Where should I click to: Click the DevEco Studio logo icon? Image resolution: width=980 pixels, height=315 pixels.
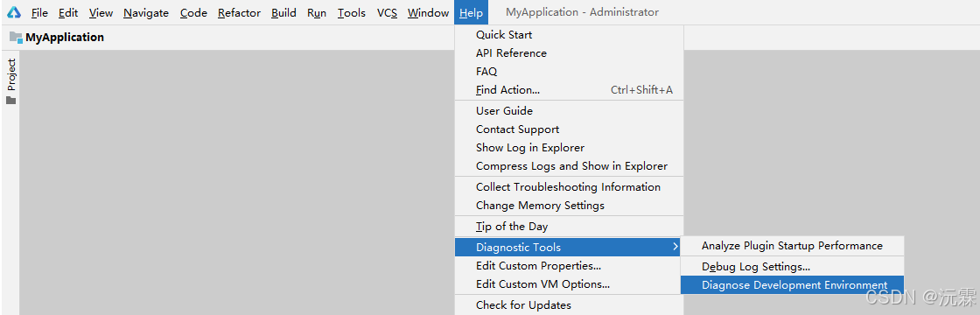14,12
